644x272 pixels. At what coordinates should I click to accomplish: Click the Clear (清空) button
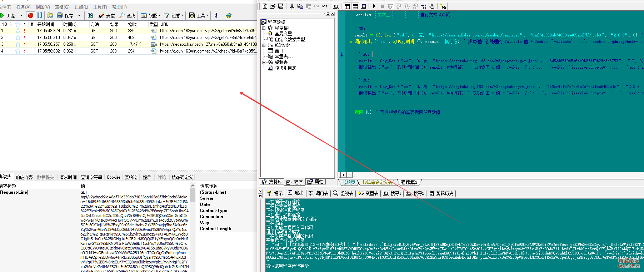pos(107,15)
